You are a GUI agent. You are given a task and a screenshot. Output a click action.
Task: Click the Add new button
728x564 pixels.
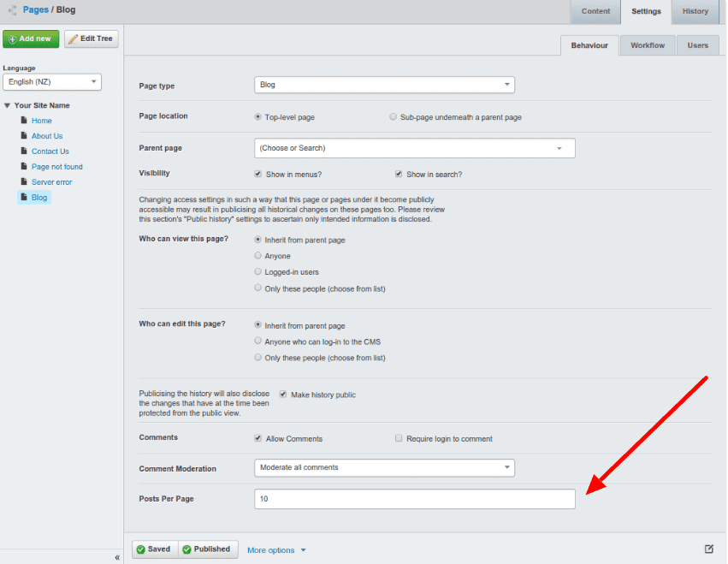point(30,39)
